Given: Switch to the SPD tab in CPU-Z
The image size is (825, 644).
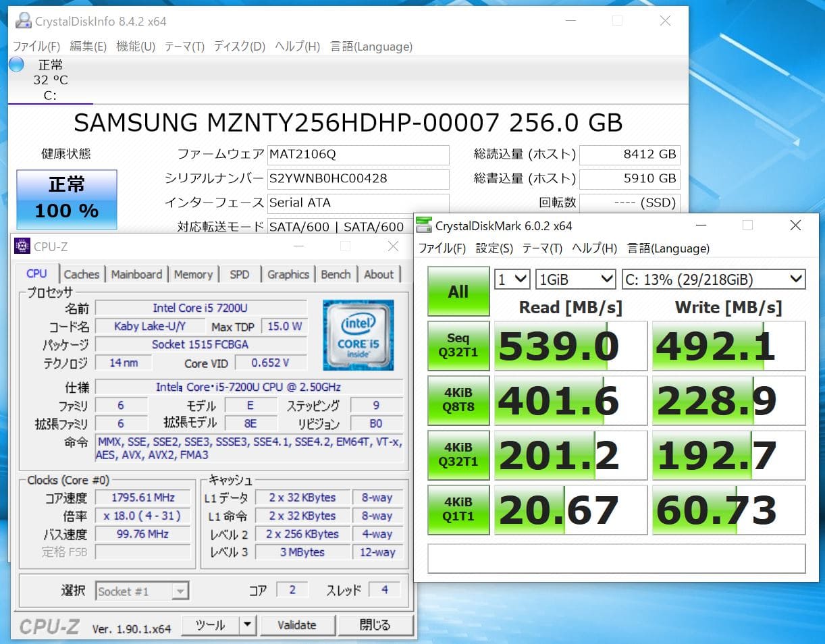Looking at the screenshot, I should [240, 274].
